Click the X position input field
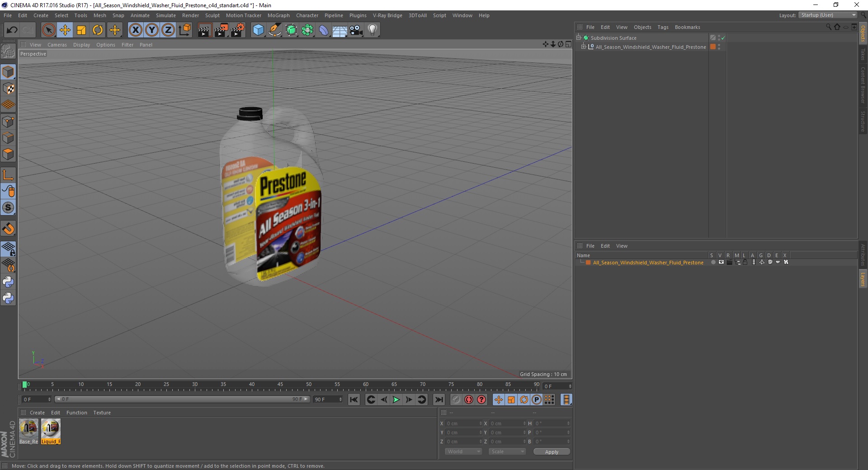Viewport: 868px width, 470px height. click(x=463, y=423)
